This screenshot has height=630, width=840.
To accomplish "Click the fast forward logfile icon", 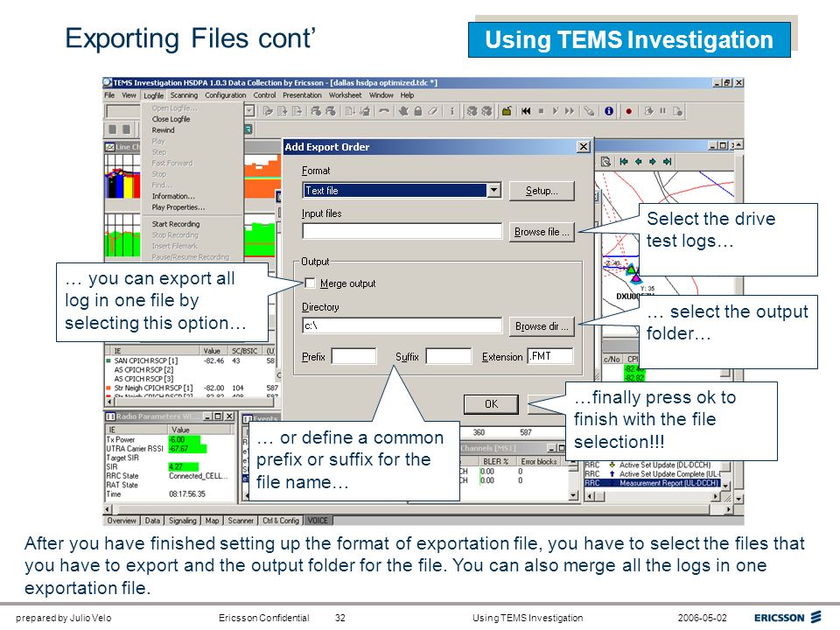I will click(570, 111).
